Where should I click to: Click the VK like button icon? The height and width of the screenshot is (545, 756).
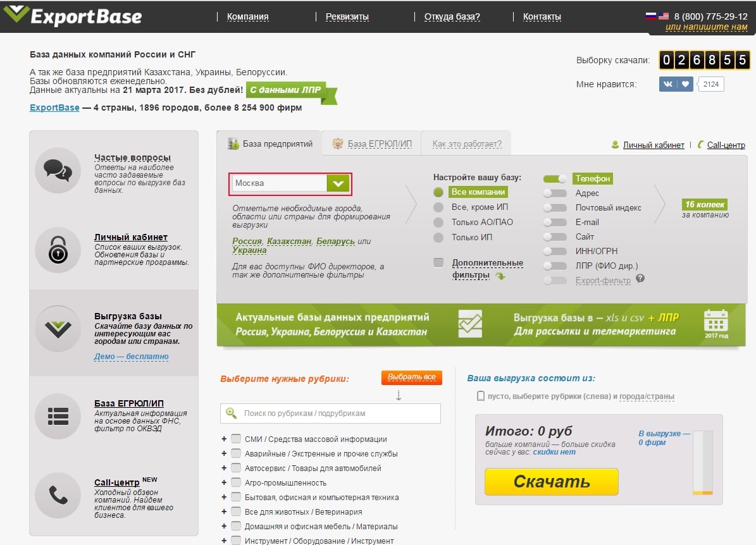(668, 84)
